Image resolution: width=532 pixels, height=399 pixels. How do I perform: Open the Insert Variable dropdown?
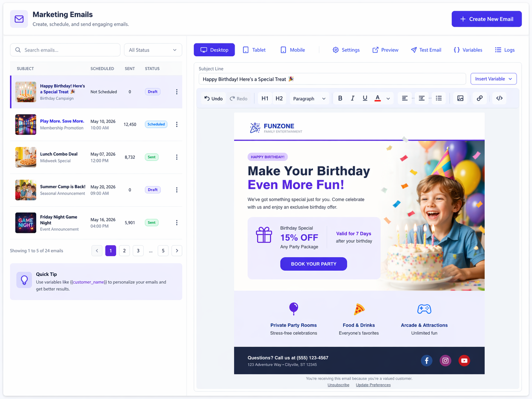point(493,79)
